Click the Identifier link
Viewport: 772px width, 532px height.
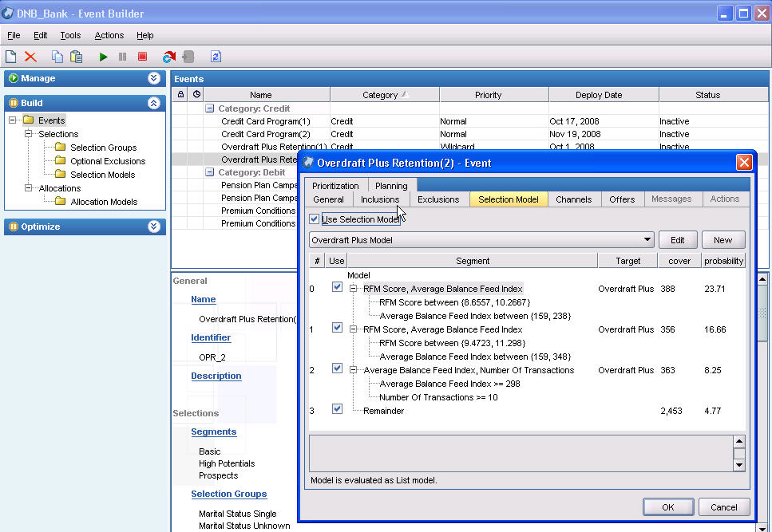pos(211,337)
